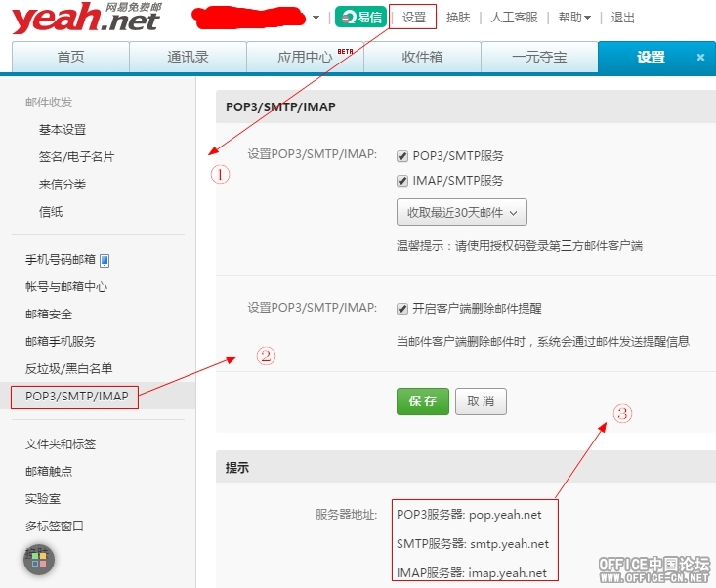716x588 pixels.
Task: Open the 一元夺宝 tab
Action: point(539,57)
